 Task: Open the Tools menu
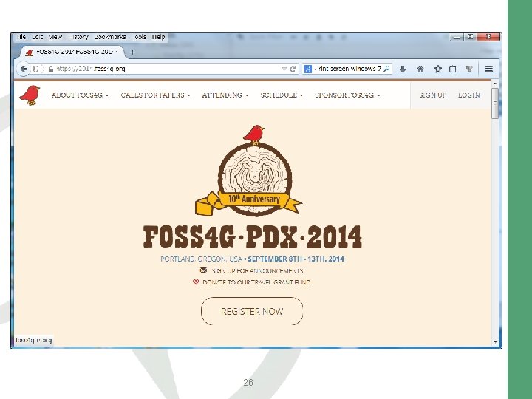click(139, 37)
